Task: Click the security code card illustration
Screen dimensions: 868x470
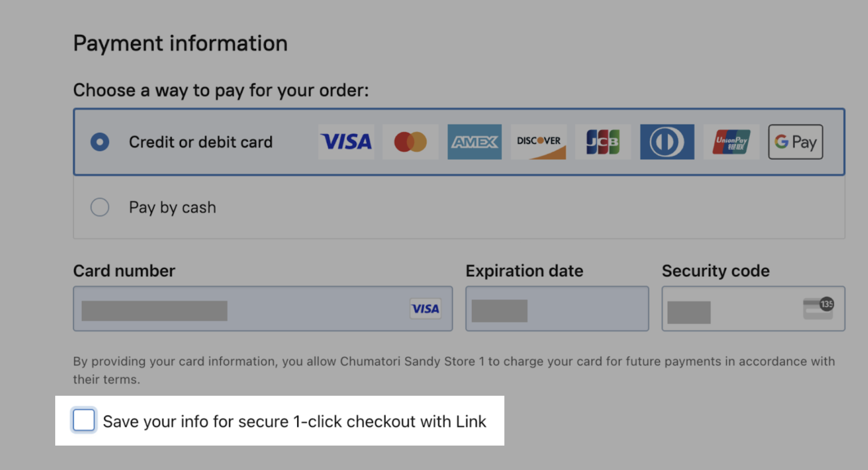Action: (x=818, y=309)
